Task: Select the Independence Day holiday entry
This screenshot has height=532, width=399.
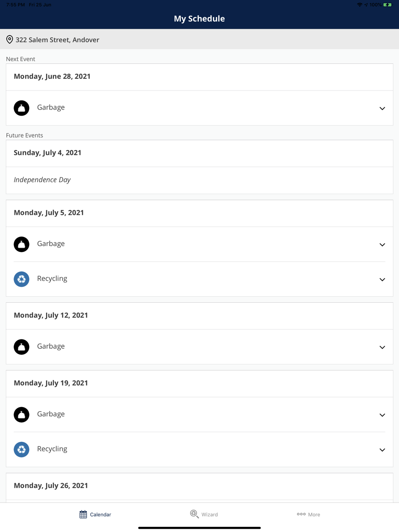Action: tap(42, 180)
